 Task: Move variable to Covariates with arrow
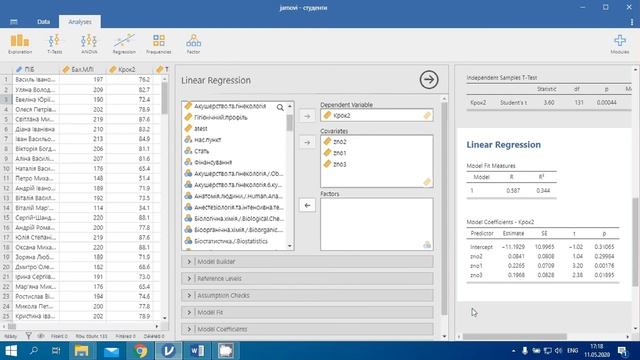307,142
